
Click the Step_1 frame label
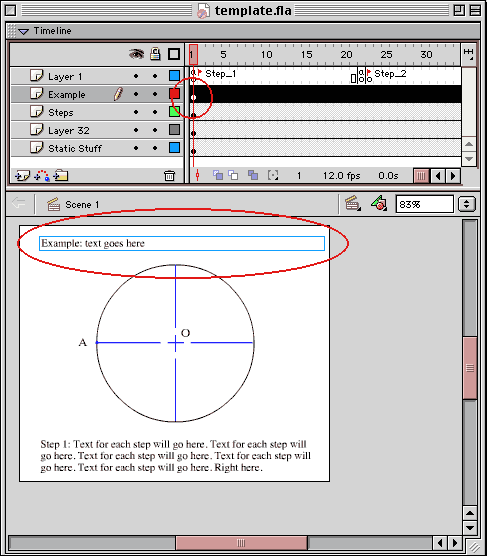pos(220,74)
